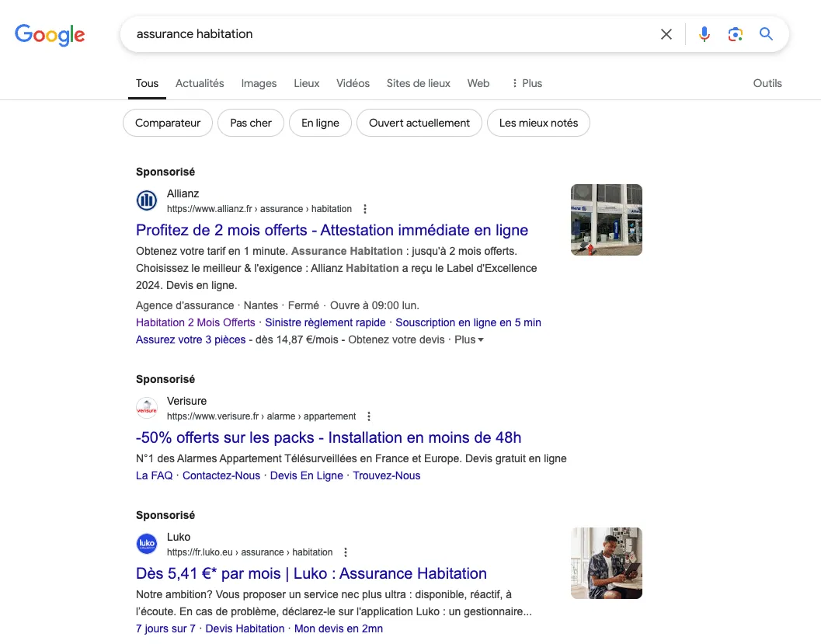Click the Allianz favicon logo

point(147,200)
